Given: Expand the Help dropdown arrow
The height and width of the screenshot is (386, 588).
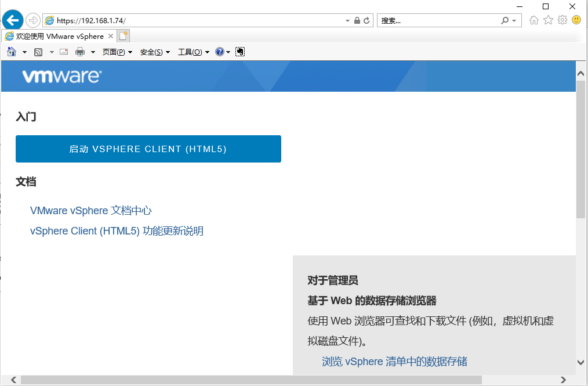Looking at the screenshot, I should coord(228,52).
